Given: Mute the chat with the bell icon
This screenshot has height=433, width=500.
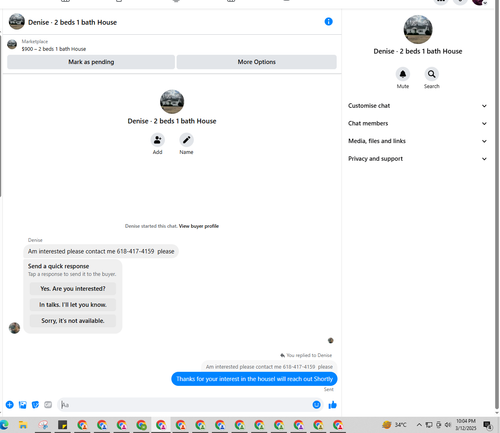Looking at the screenshot, I should coord(403,74).
